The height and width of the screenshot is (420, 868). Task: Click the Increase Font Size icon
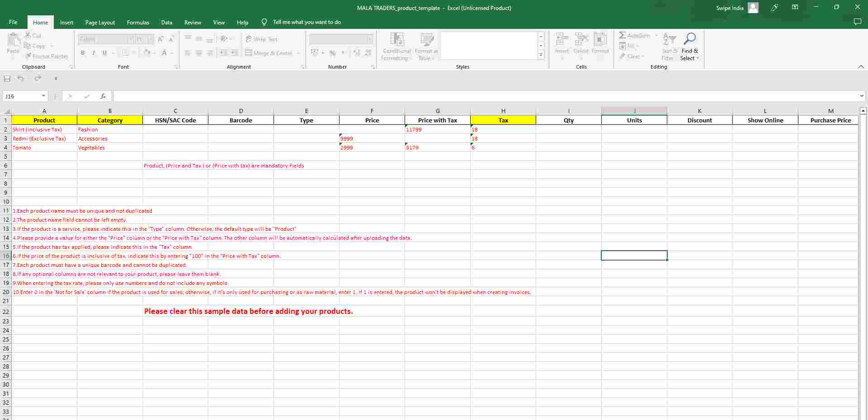(161, 39)
